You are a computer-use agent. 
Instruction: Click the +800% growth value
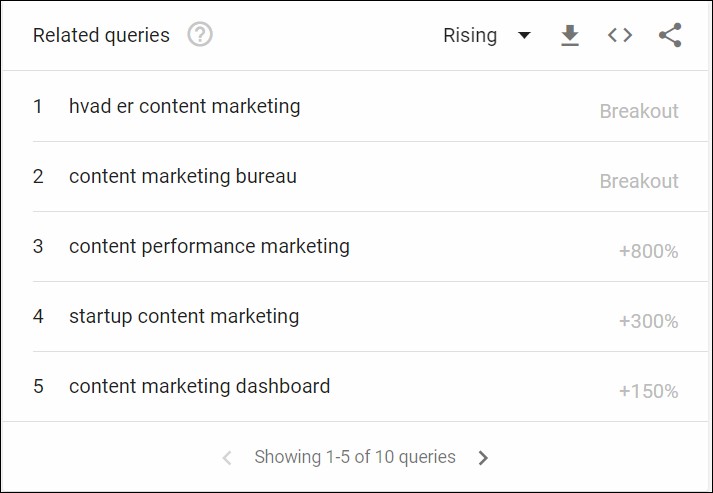(x=648, y=251)
